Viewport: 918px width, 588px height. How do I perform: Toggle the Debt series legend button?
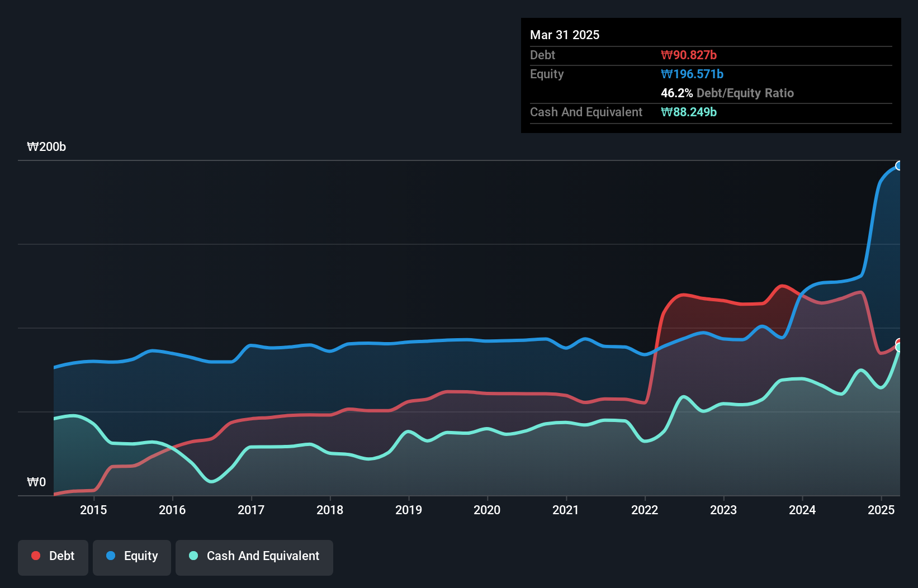click(53, 557)
